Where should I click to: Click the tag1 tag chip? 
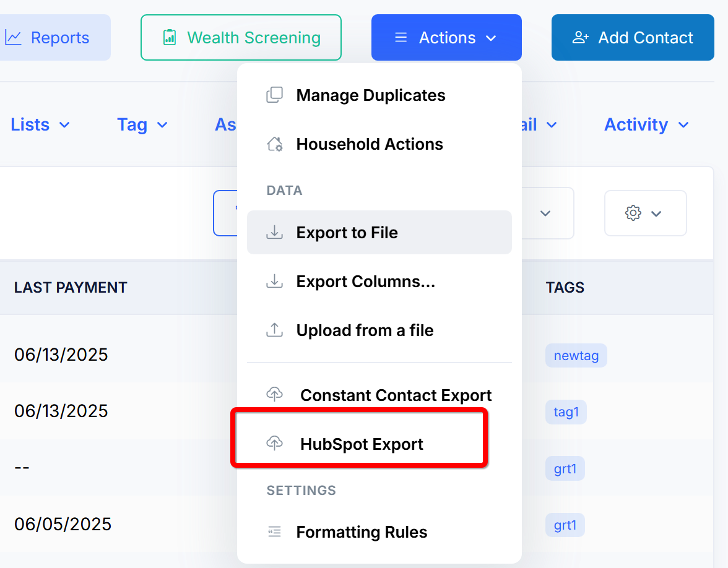point(566,412)
